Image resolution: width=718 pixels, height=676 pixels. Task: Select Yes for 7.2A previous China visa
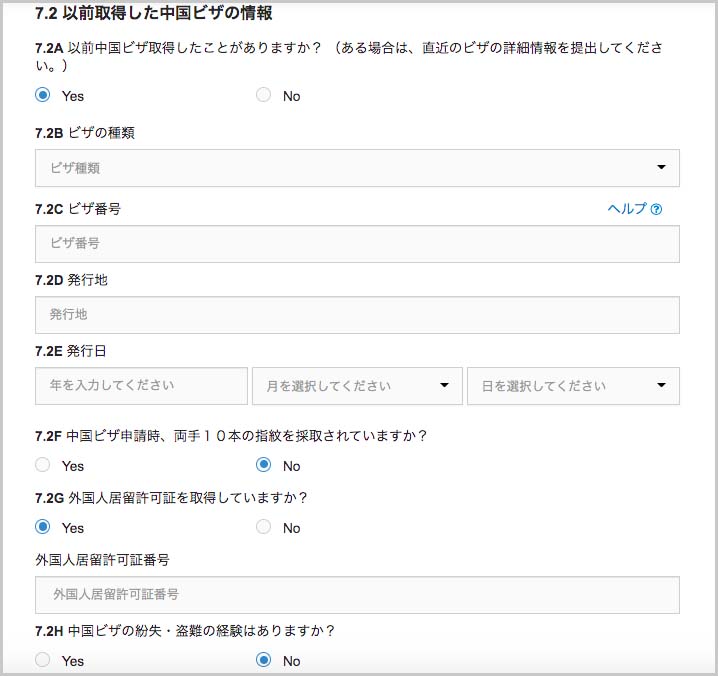[x=43, y=95]
